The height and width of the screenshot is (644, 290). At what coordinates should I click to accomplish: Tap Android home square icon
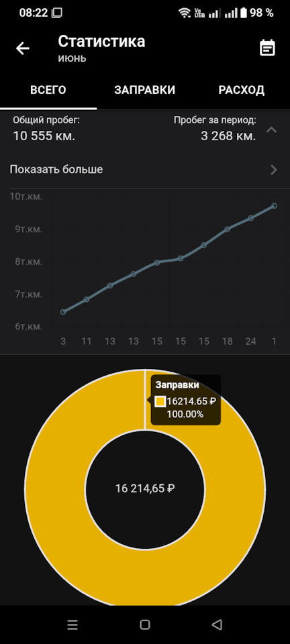tap(144, 625)
